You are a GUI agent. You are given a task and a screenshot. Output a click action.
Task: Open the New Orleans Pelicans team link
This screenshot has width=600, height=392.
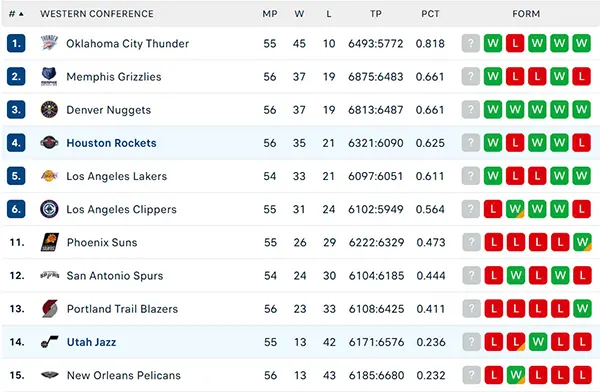click(x=124, y=375)
